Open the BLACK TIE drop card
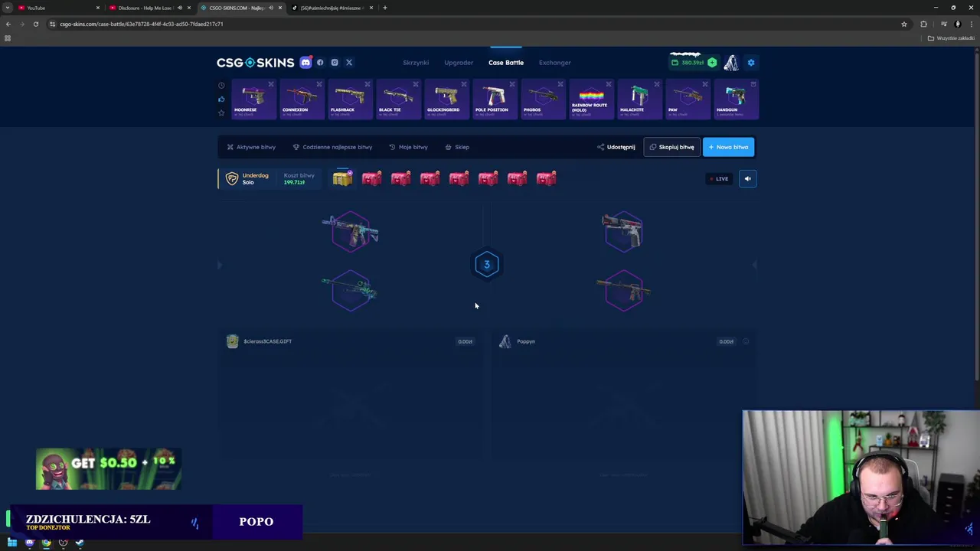The width and height of the screenshot is (980, 551). coord(398,99)
